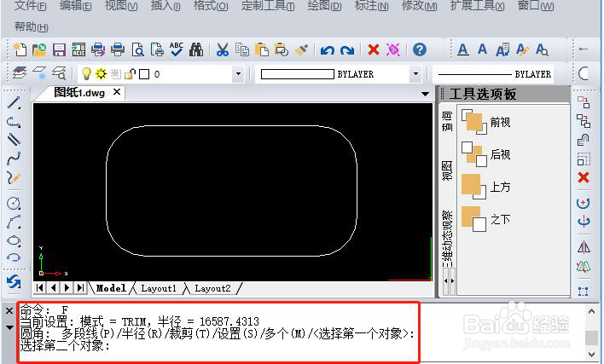Open the 标注(N) menu
The width and height of the screenshot is (604, 364).
372,6
